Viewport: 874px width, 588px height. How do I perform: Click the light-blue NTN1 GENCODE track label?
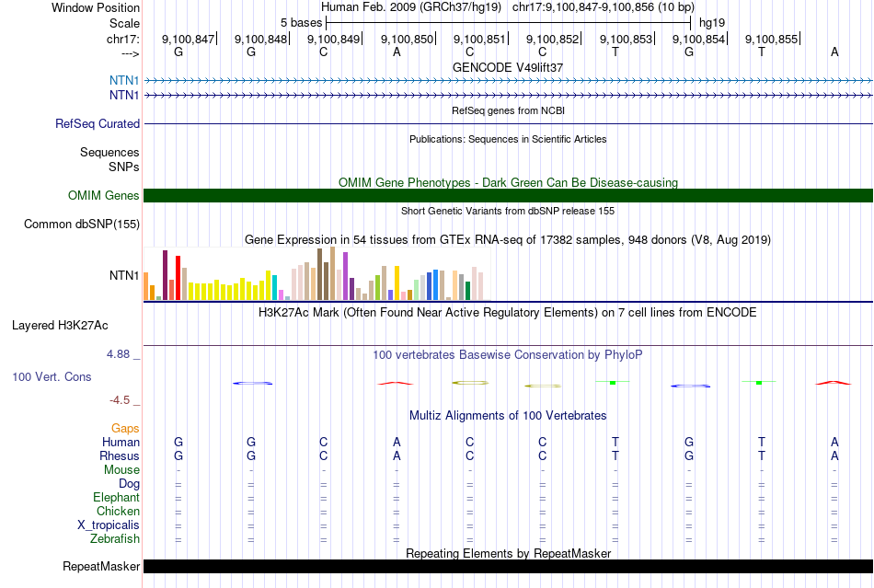[124, 80]
